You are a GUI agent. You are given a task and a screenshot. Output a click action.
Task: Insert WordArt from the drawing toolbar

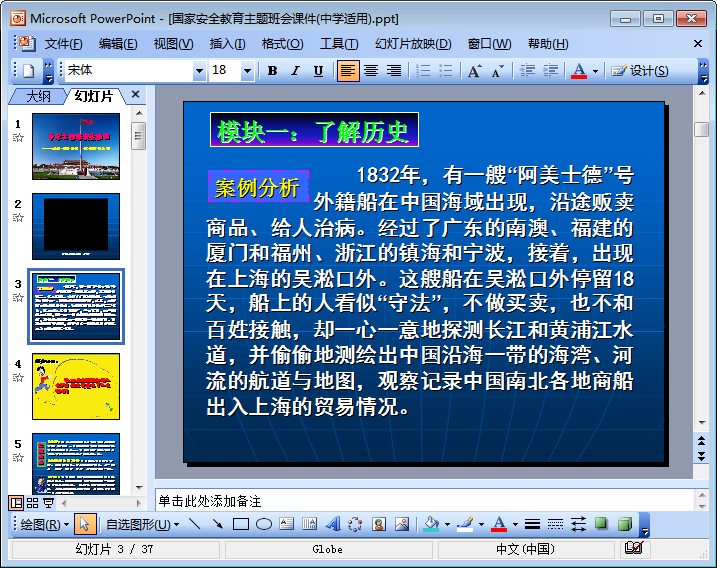coord(333,524)
